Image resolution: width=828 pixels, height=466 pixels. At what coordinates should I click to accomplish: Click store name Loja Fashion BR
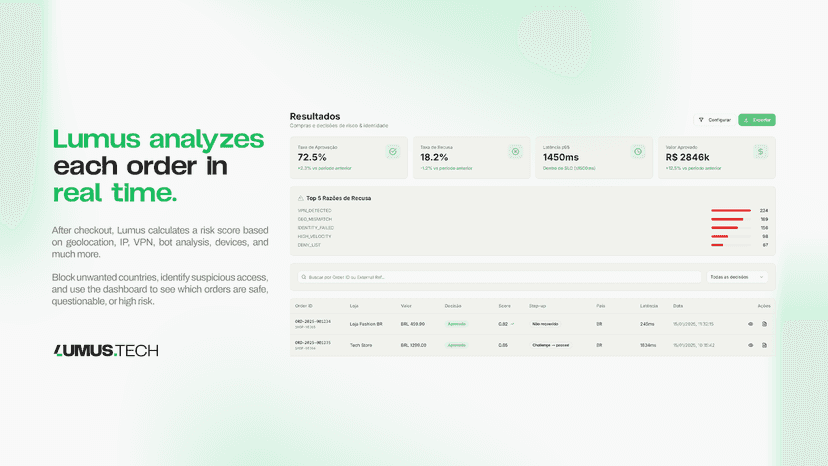(x=366, y=324)
